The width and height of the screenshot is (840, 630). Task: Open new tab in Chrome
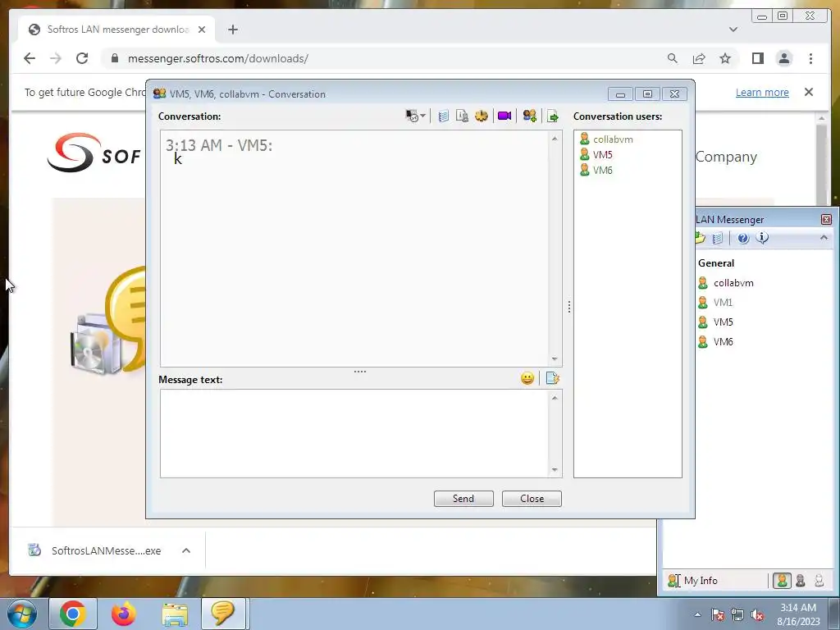(x=232, y=30)
